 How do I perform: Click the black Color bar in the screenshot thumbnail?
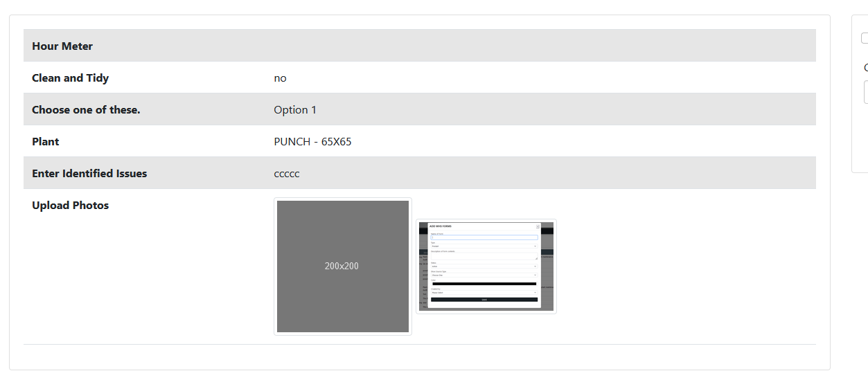pyautogui.click(x=484, y=284)
